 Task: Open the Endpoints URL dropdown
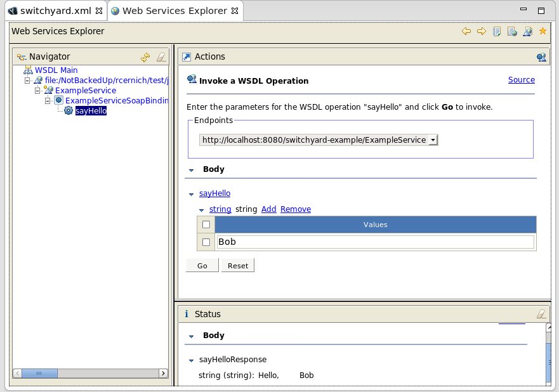[433, 140]
